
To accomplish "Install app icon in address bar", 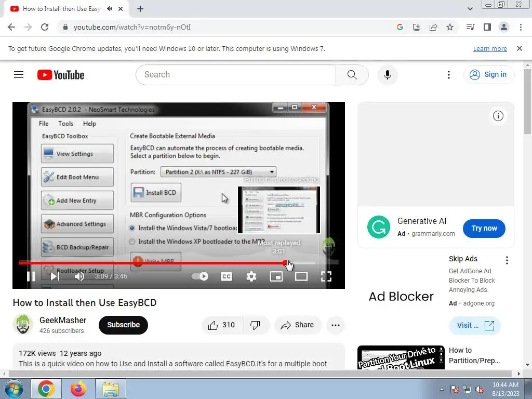I will (x=417, y=27).
